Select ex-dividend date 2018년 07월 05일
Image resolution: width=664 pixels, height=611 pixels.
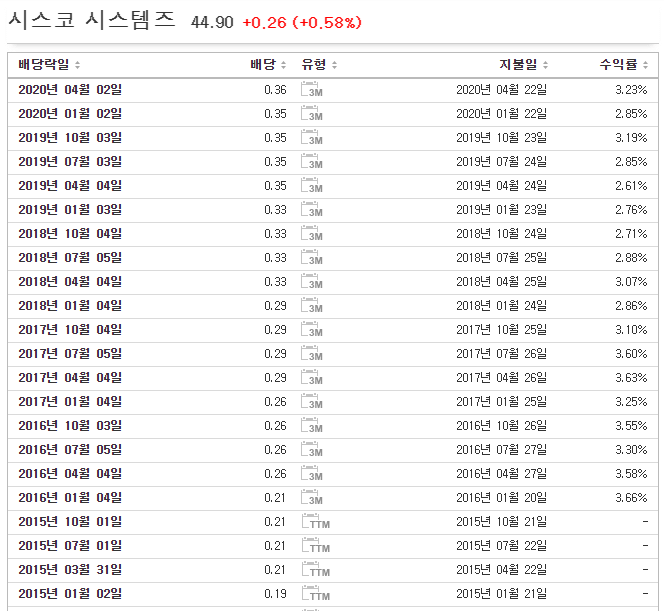70,257
